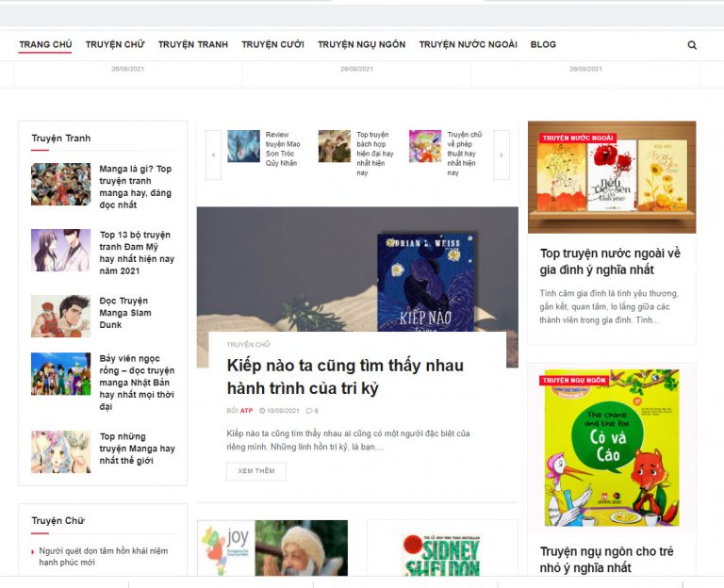This screenshot has width=724, height=588.
Task: Open 'Đọc Truyện Manga Slam Dunk' link
Action: (125, 313)
